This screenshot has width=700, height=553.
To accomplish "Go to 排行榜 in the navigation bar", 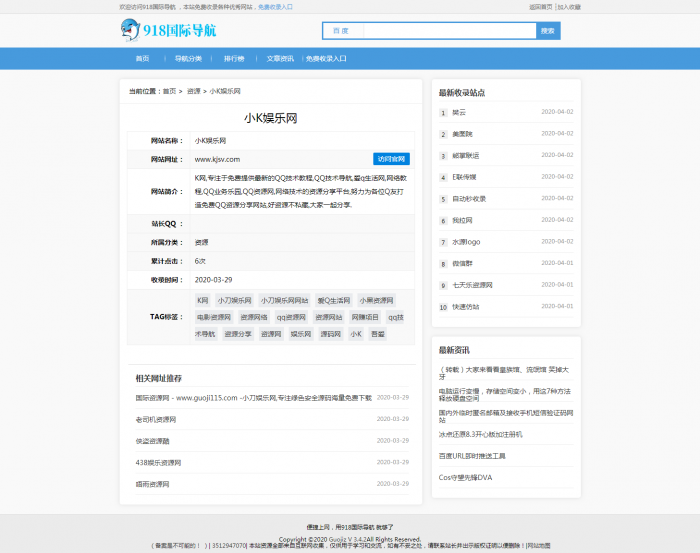I will tap(234, 59).
